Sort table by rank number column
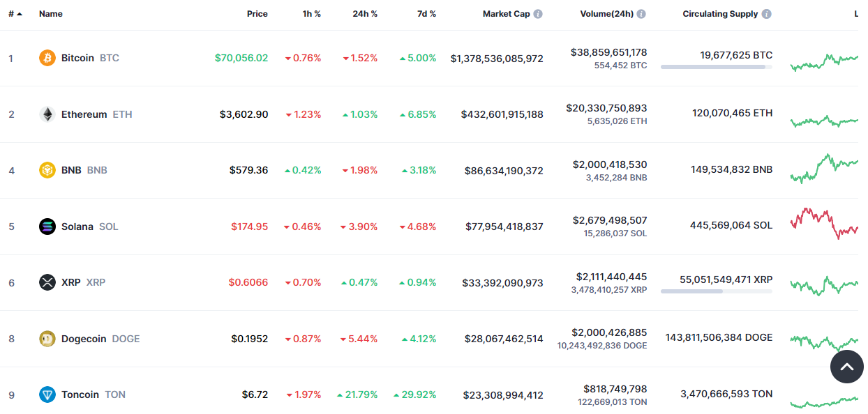Viewport: 868px width, 414px height. pos(15,14)
